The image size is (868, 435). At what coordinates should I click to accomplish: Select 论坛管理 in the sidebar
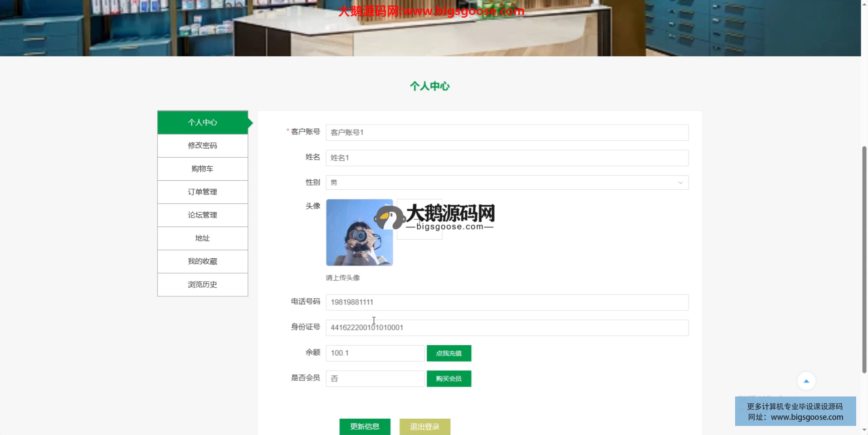tap(202, 215)
